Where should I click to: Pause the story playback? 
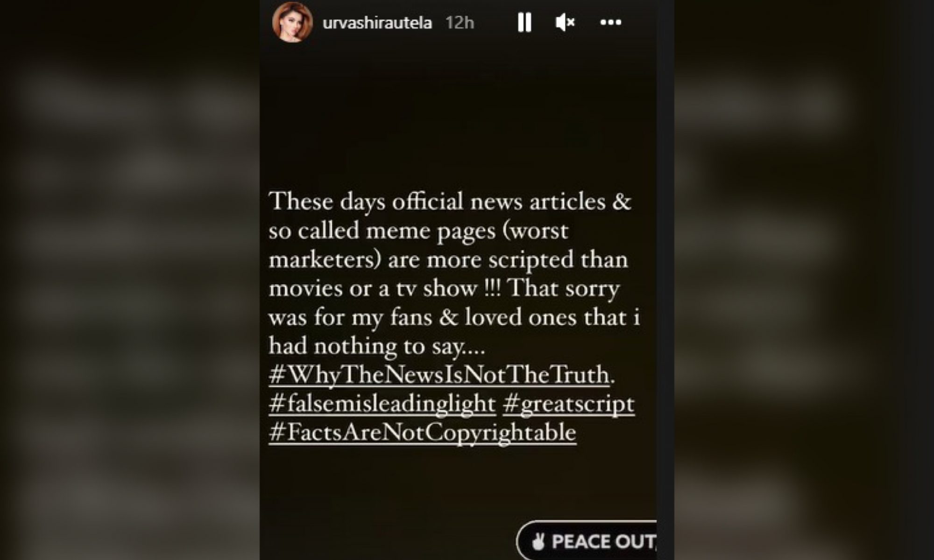[x=524, y=22]
